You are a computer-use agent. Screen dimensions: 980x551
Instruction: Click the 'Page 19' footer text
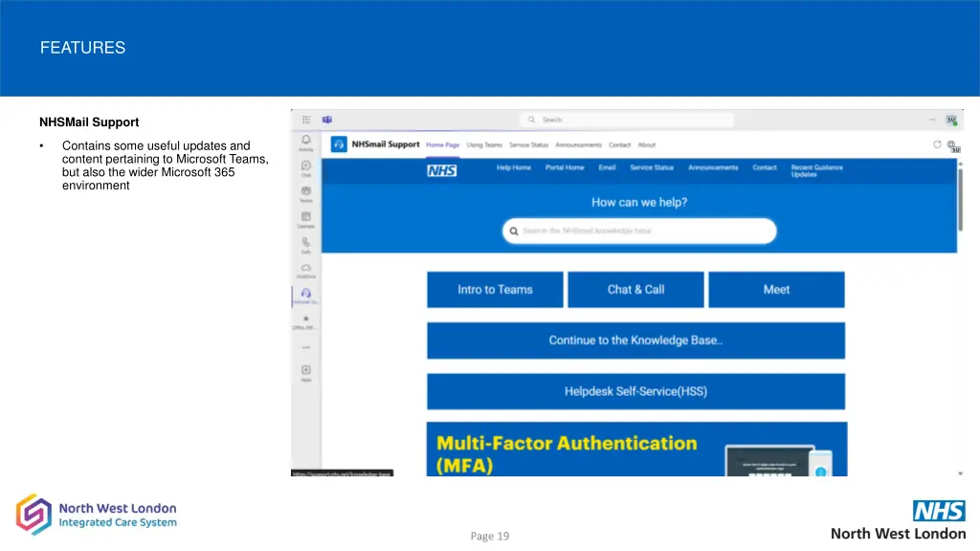pos(490,536)
